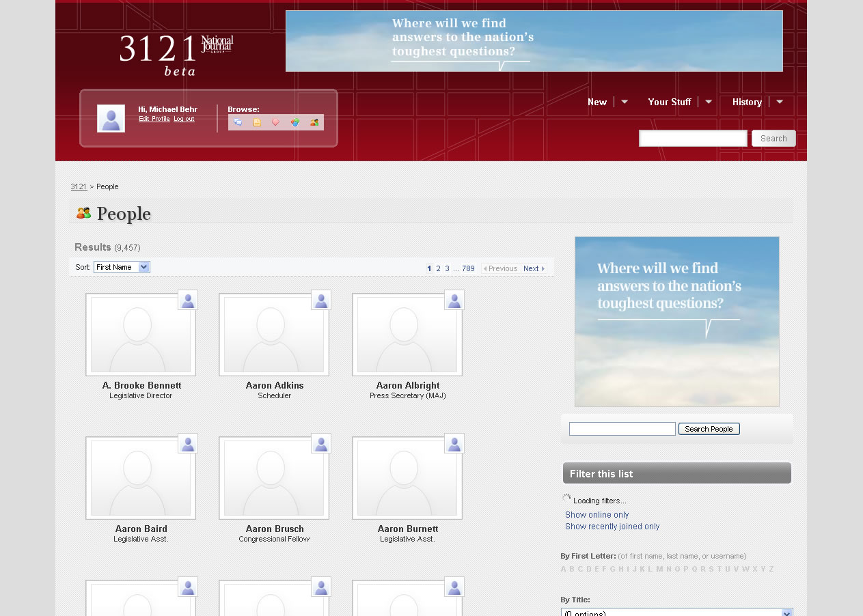Open the New menu
The image size is (863, 616).
pos(597,102)
